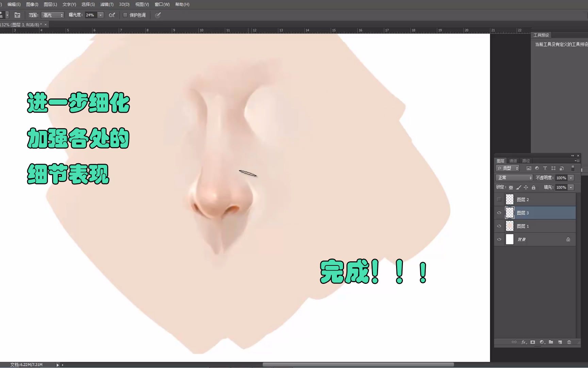Open the 滤镜(T) menu

tap(107, 4)
